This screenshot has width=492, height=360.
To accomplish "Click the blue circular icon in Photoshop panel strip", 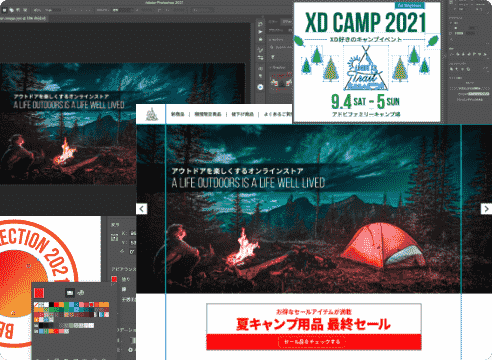I will click(261, 87).
